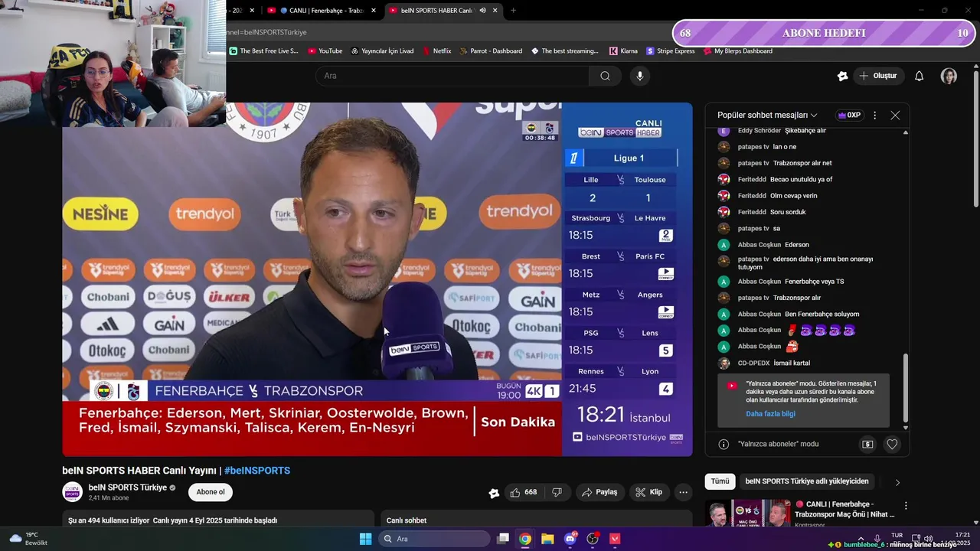Select beIN SPORTS Türkiye adlı yükleyiciden chip
The height and width of the screenshot is (551, 980).
pos(807,481)
